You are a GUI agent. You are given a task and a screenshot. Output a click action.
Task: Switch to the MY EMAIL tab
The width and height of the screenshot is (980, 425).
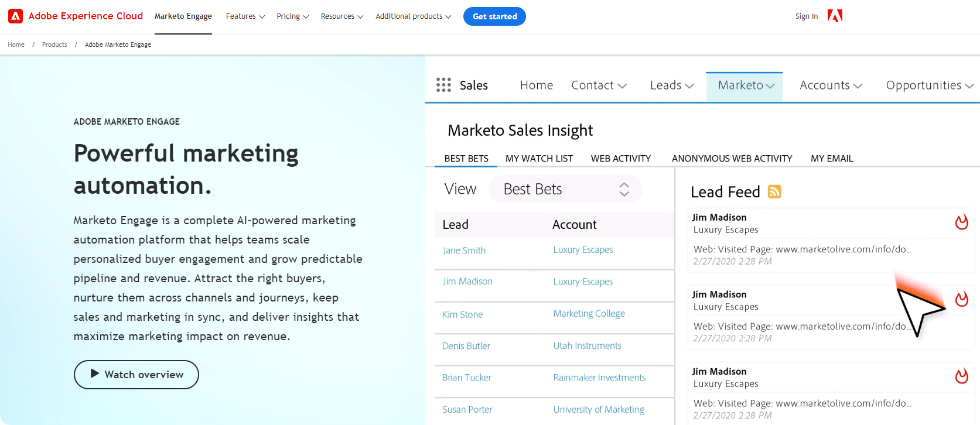pos(832,159)
